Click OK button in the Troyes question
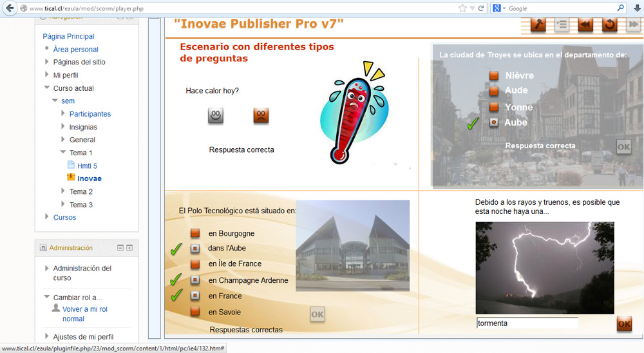 [x=623, y=147]
